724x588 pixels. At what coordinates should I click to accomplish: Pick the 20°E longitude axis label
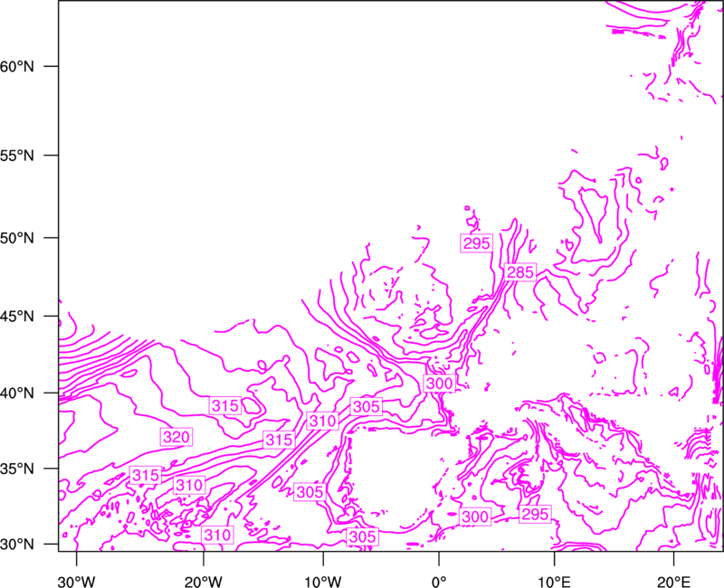(673, 582)
